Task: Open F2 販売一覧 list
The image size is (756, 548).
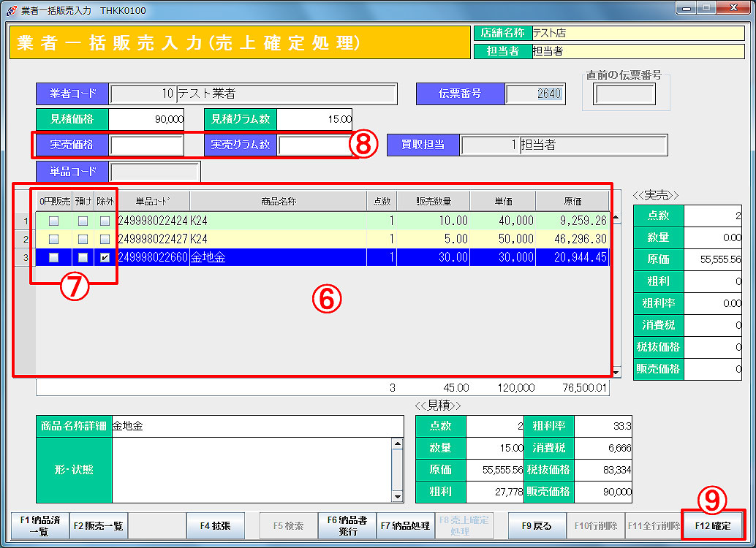Action: (98, 525)
